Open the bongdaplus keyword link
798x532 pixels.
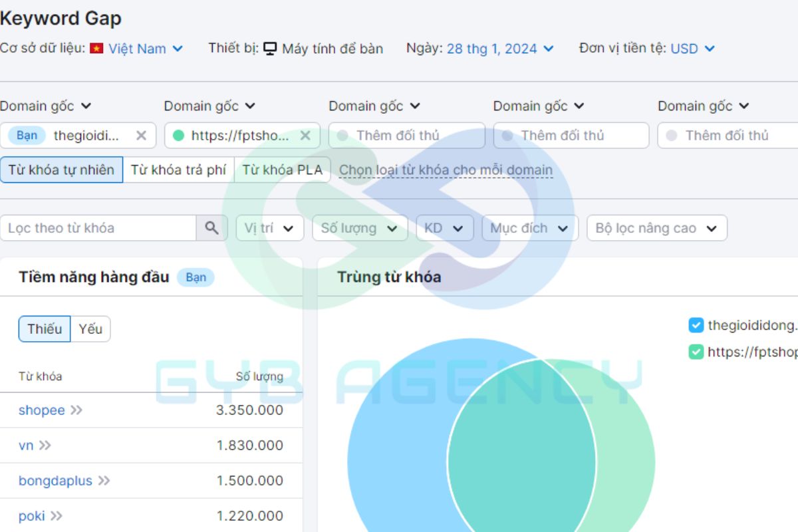click(x=55, y=481)
